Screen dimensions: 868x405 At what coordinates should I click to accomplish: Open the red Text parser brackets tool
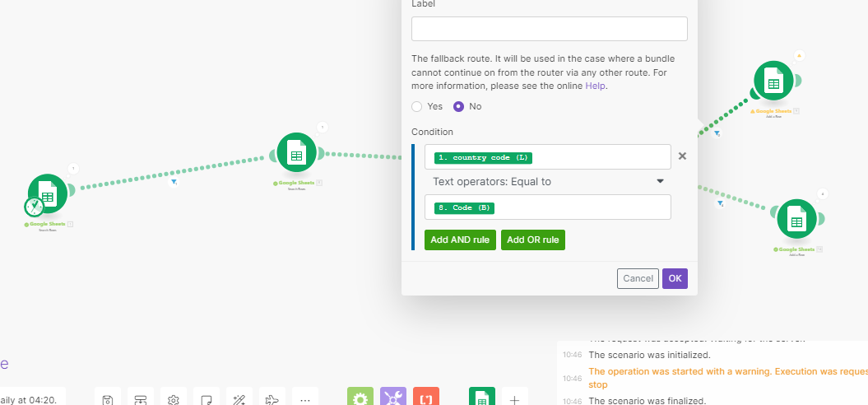pyautogui.click(x=426, y=398)
